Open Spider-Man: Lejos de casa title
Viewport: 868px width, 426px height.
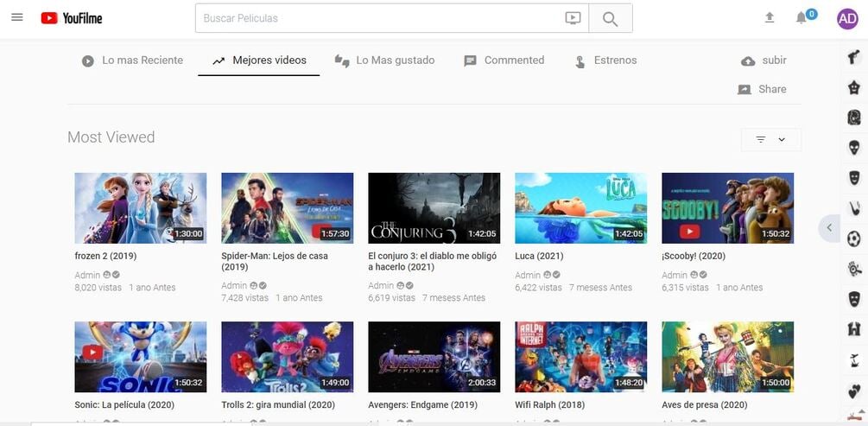click(275, 262)
